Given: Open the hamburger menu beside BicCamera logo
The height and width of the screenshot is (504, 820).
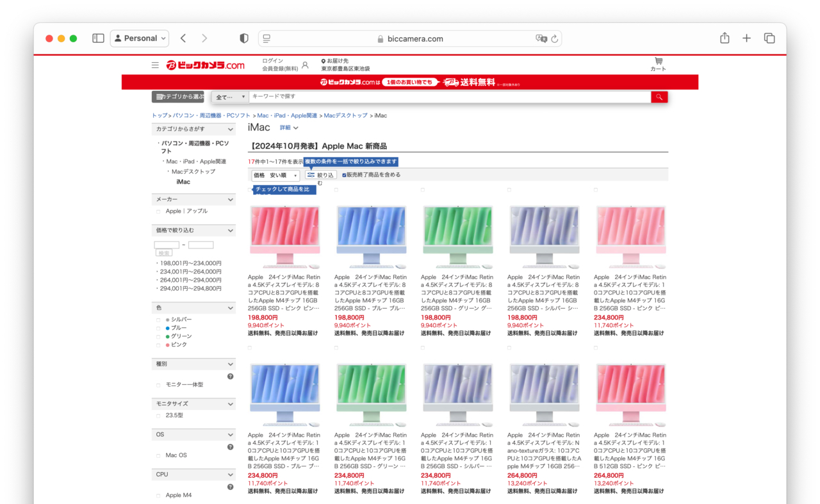Looking at the screenshot, I should (x=155, y=65).
